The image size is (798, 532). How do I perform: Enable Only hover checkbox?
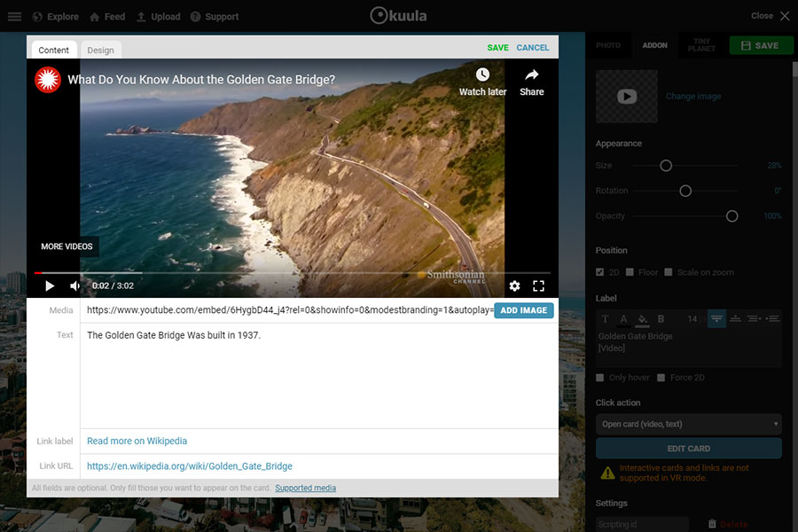600,378
